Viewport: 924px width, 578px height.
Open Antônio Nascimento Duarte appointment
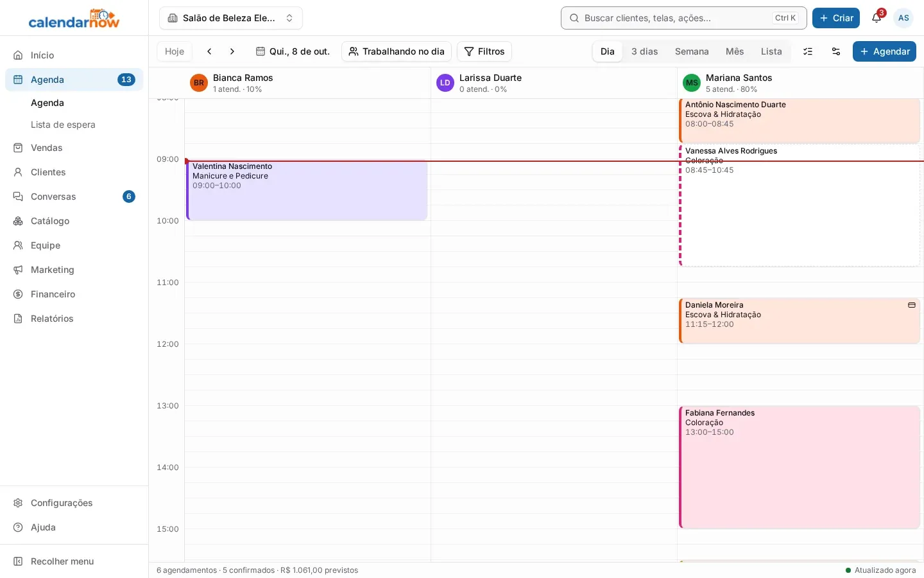[800, 121]
